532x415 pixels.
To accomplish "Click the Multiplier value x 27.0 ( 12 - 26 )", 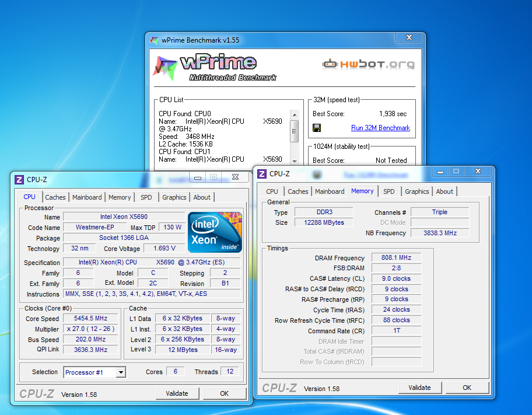I will 90,329.
